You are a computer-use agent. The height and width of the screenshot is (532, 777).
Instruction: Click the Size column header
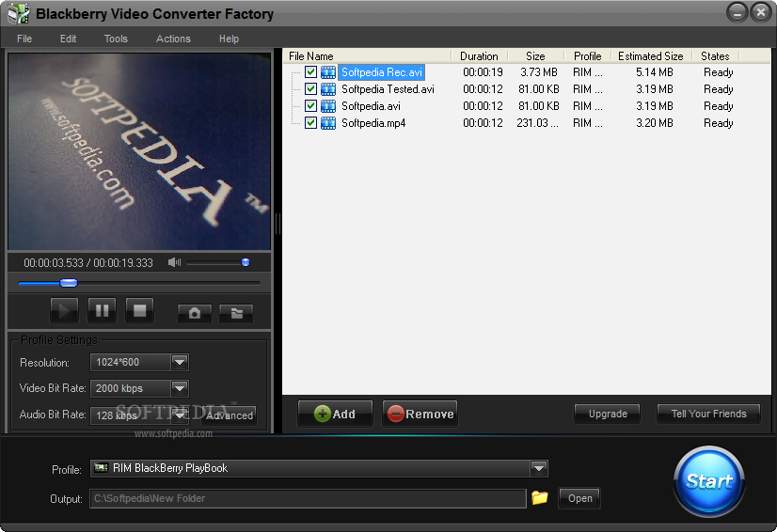tap(535, 56)
